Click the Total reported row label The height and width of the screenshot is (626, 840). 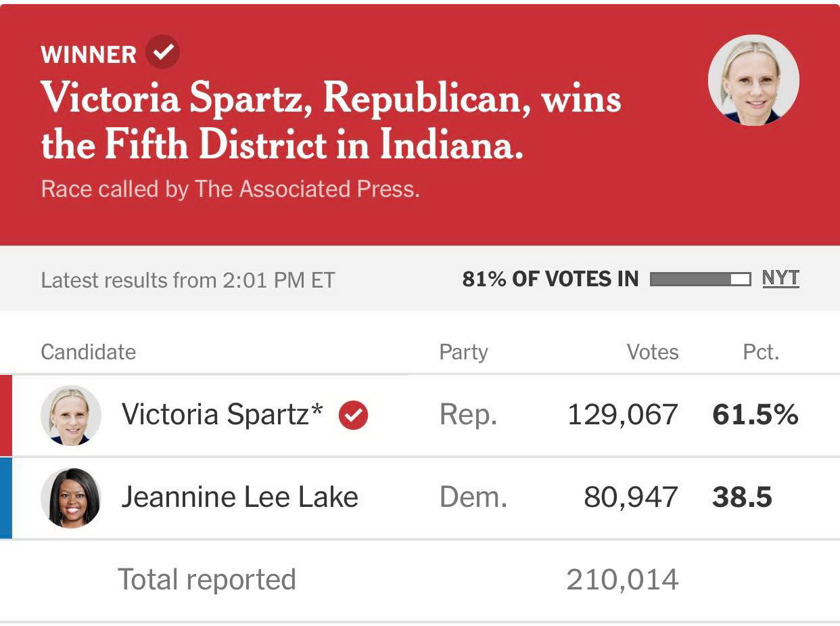tap(207, 580)
